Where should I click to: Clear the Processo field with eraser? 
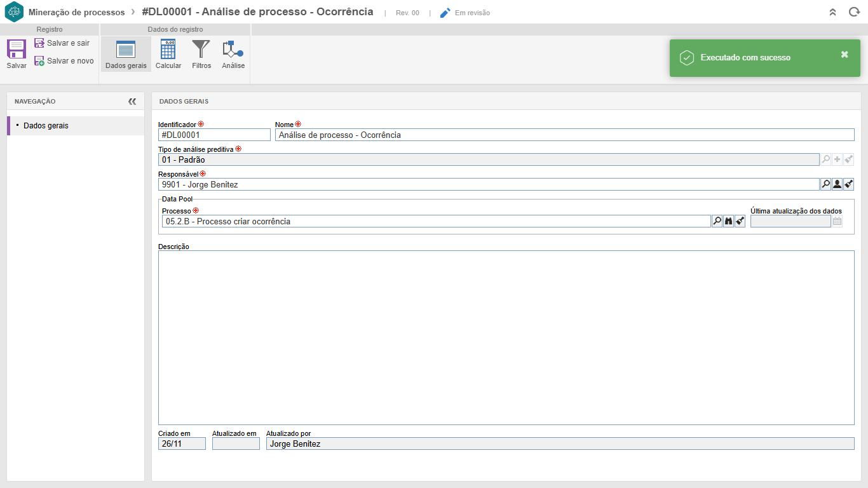tap(740, 221)
